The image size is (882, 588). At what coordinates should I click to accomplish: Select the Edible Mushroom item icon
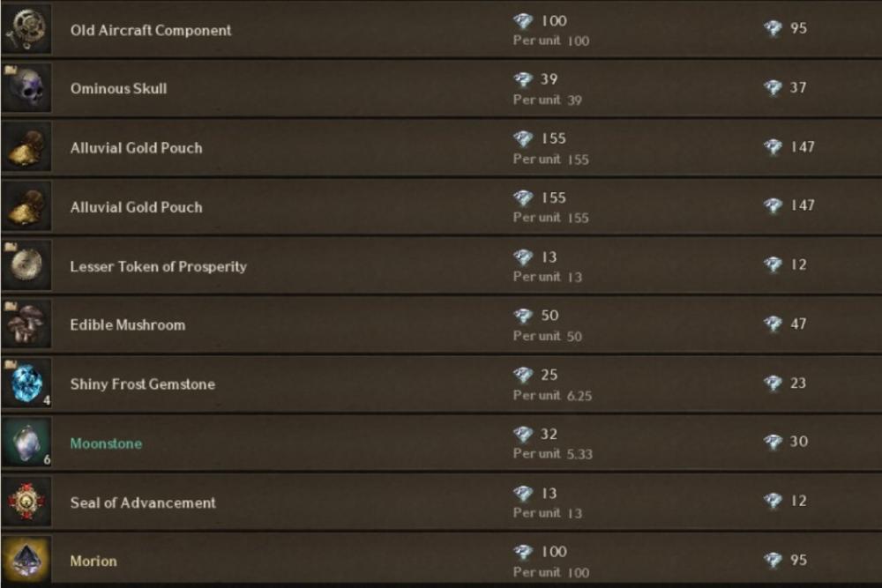click(26, 324)
